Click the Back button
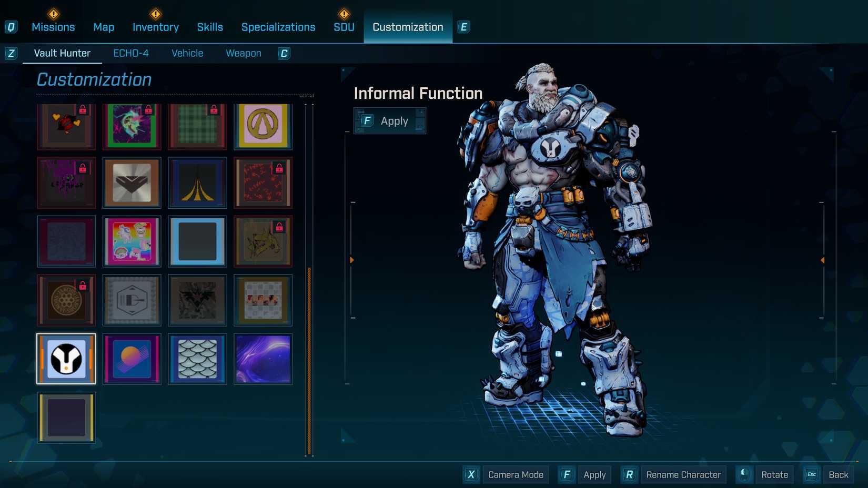This screenshot has width=868, height=488. (838, 475)
